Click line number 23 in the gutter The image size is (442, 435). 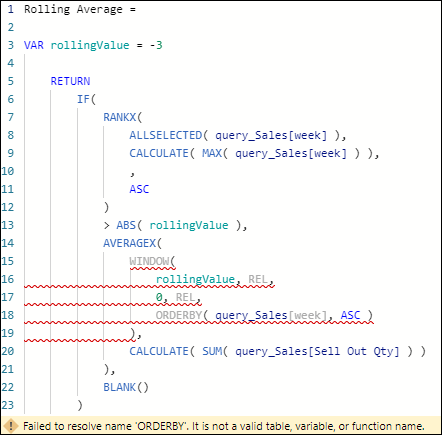8,405
